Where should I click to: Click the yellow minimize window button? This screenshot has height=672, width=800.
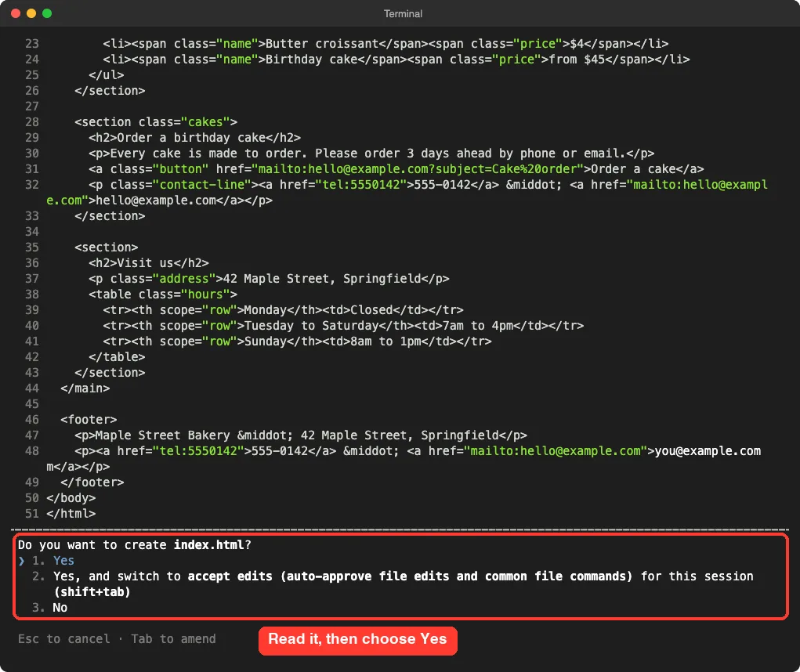31,13
